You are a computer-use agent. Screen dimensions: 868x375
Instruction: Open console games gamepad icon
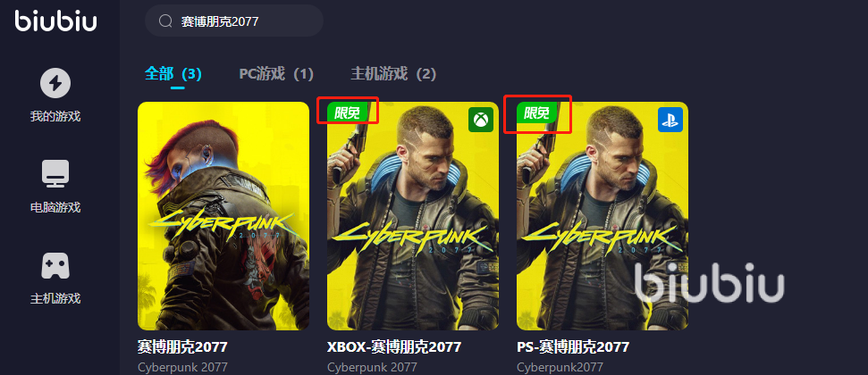[x=55, y=265]
